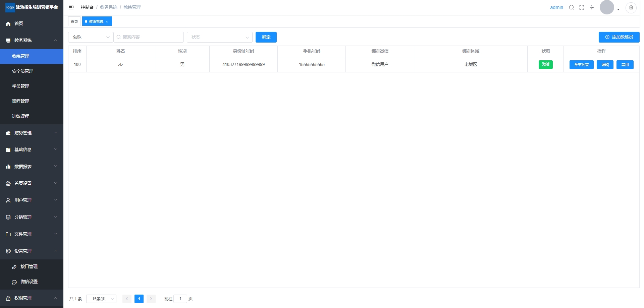Select 教练管理 in the sidebar
The height and width of the screenshot is (308, 644).
(32, 56)
